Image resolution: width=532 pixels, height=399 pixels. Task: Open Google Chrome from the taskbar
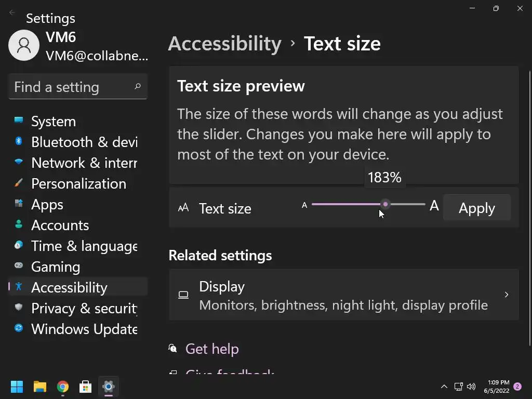click(63, 387)
